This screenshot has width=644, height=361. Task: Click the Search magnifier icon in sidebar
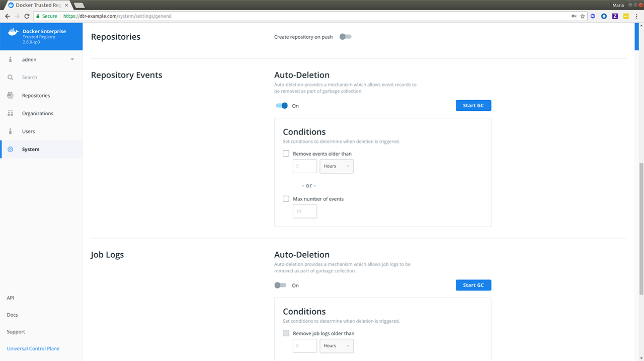[11, 78]
